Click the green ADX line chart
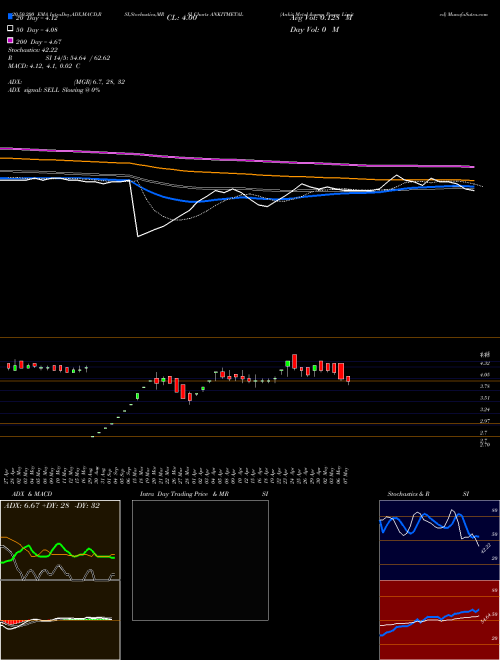 point(60,540)
